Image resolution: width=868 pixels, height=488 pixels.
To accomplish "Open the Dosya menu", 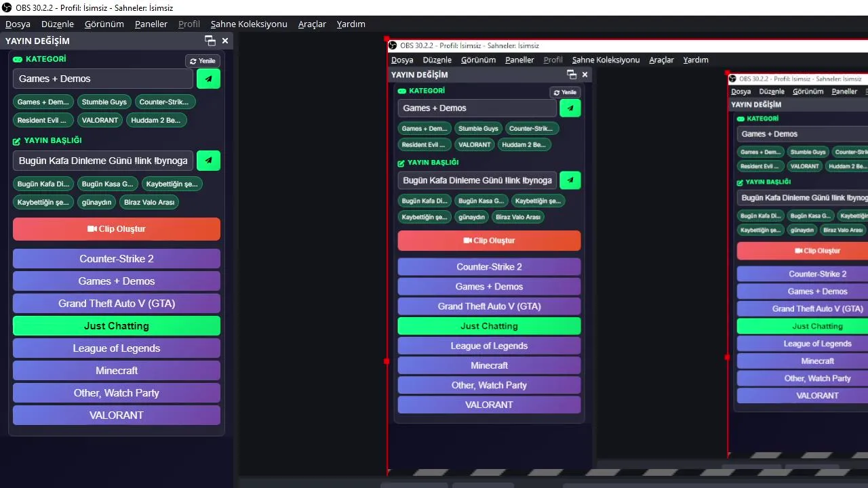I will coord(18,24).
